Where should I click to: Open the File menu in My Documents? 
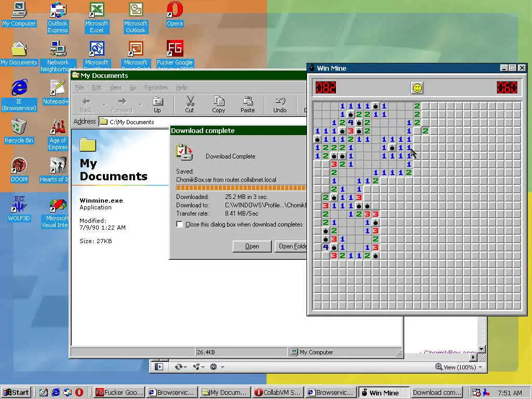pyautogui.click(x=79, y=87)
